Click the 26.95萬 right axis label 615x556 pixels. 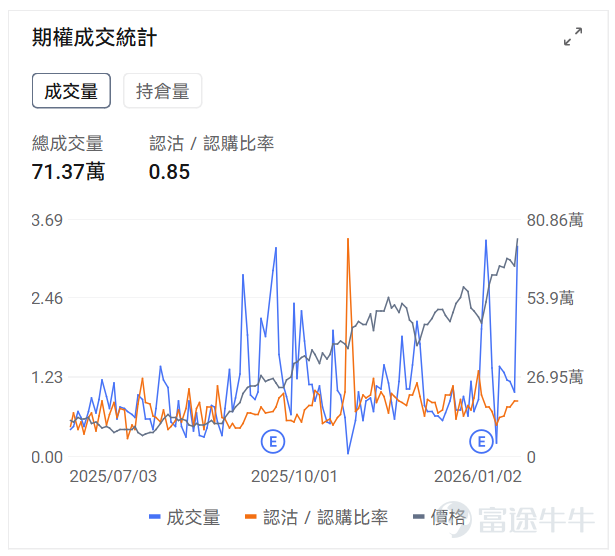(x=555, y=377)
